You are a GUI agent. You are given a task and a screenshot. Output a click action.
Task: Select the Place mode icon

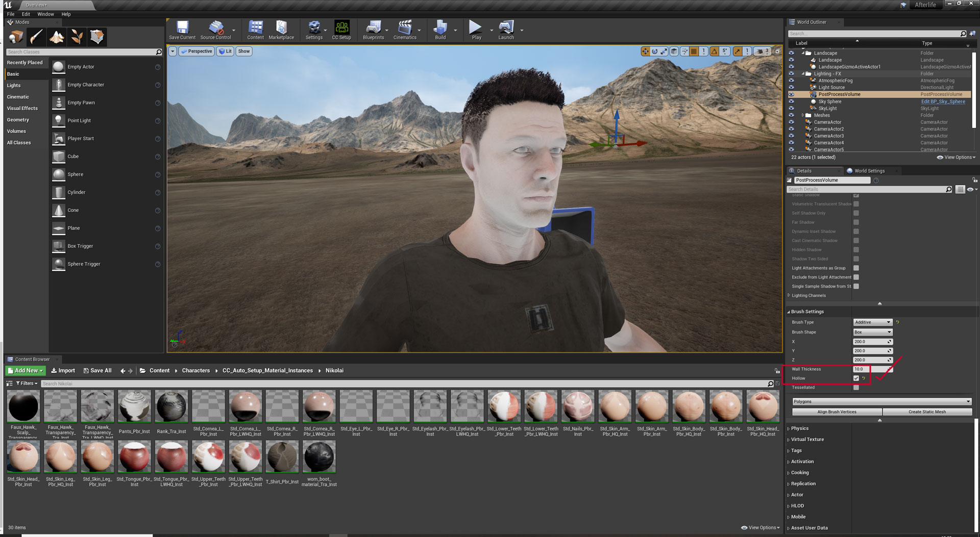point(16,37)
